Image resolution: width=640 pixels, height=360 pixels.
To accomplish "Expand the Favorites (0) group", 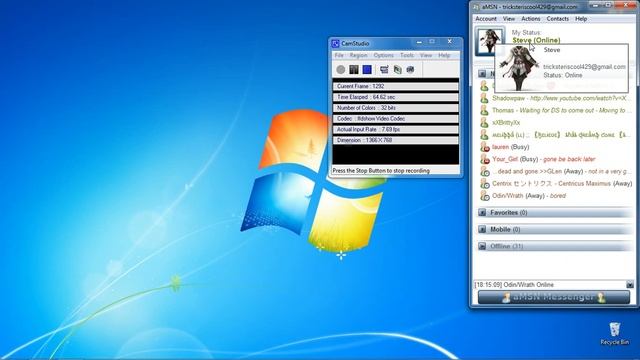I will (482, 213).
